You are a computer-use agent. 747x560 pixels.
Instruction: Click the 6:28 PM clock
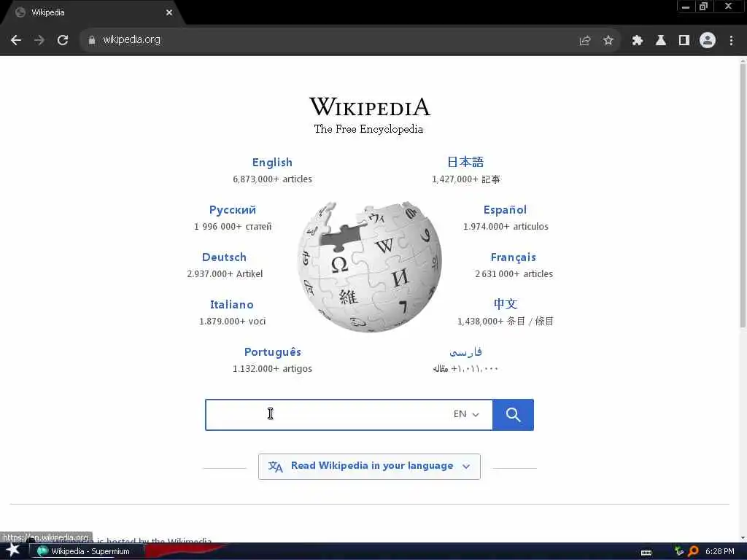[x=719, y=551]
